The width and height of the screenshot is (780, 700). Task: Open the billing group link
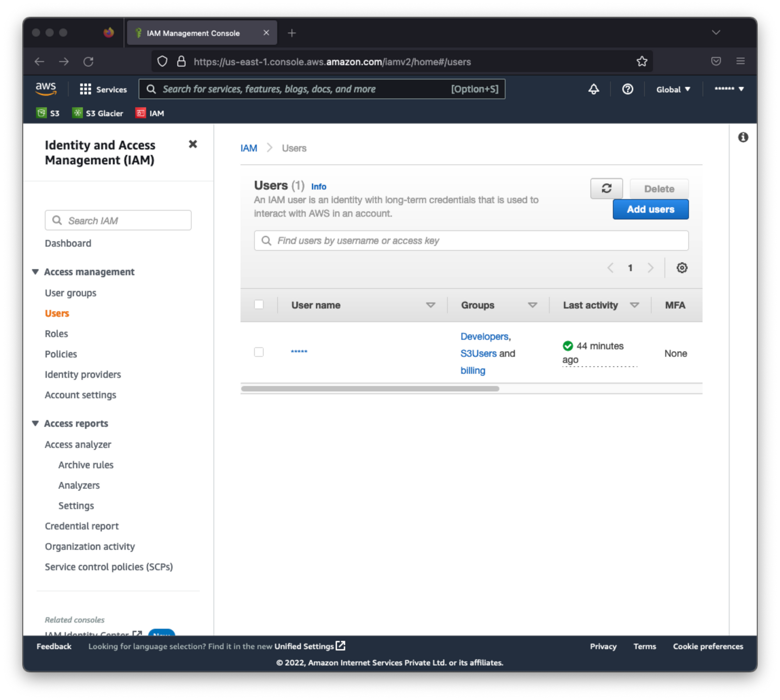tap(473, 370)
